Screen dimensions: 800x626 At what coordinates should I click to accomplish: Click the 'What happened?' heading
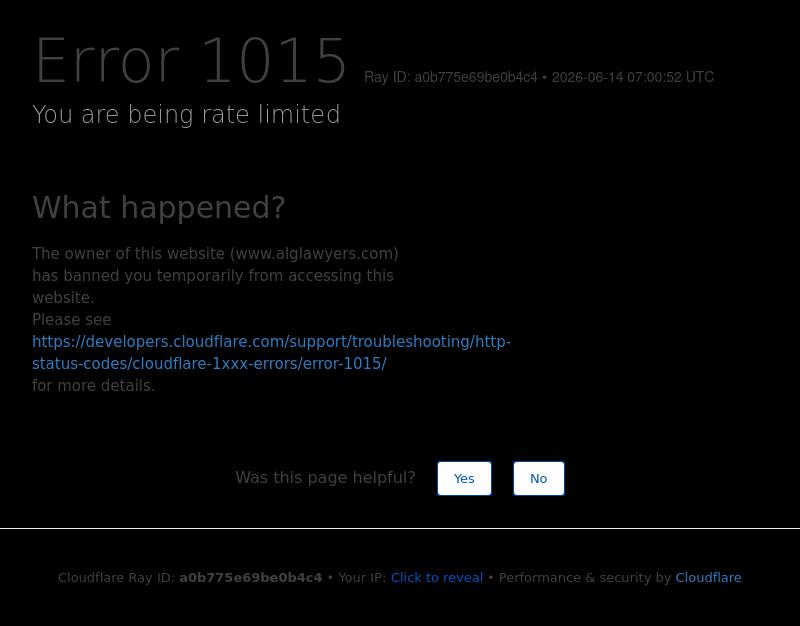pyautogui.click(x=159, y=207)
